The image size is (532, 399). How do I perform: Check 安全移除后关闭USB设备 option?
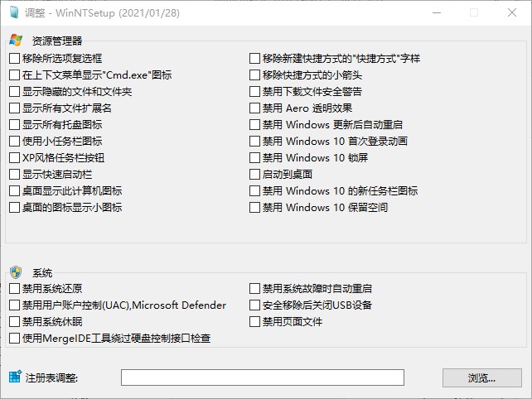point(254,305)
